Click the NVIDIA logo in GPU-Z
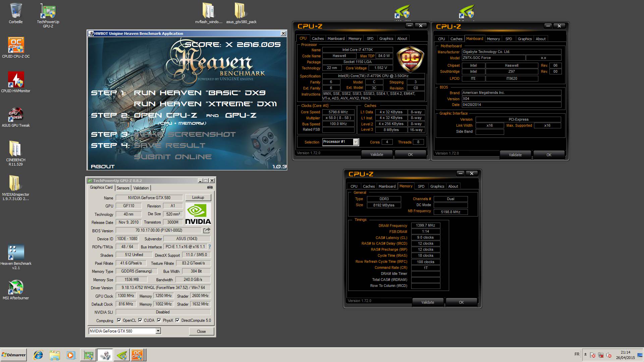 coord(198,214)
